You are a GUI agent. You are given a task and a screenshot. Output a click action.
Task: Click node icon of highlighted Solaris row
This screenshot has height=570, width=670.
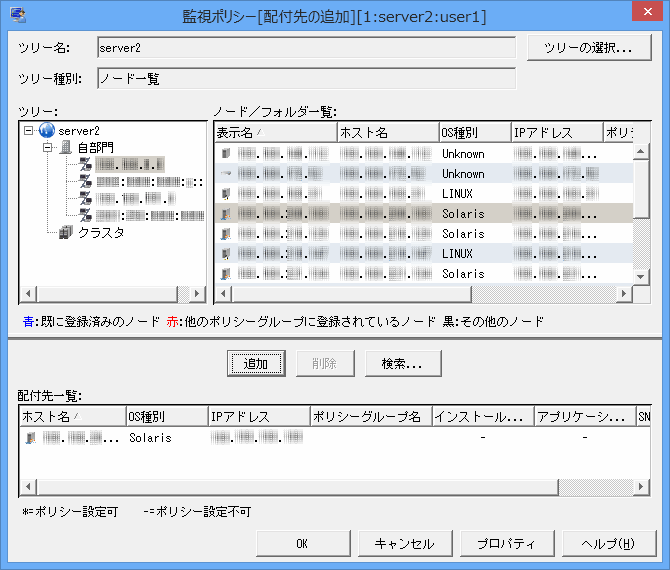[x=225, y=214]
